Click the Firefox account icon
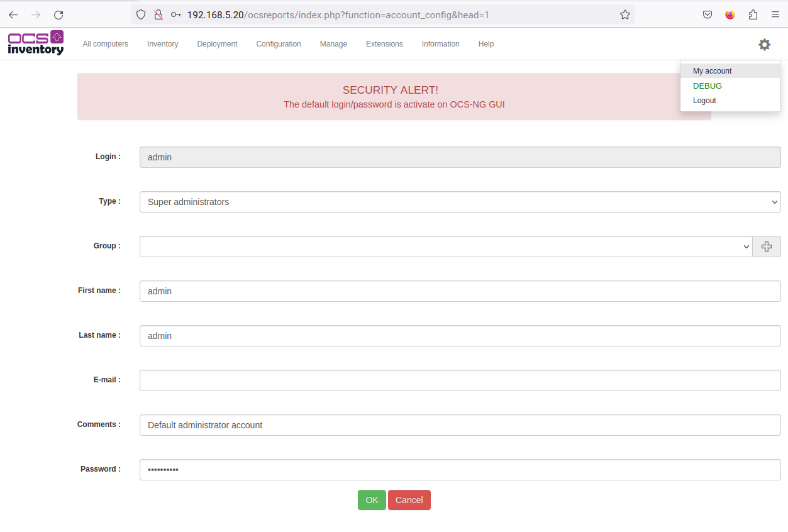Image resolution: width=788 pixels, height=532 pixels. coord(730,14)
